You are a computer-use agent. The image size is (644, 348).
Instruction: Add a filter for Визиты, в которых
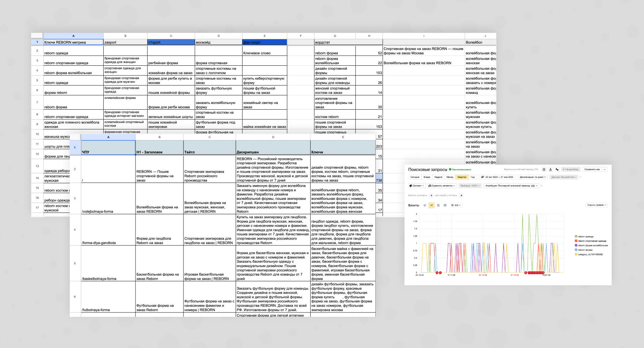pos(431,195)
